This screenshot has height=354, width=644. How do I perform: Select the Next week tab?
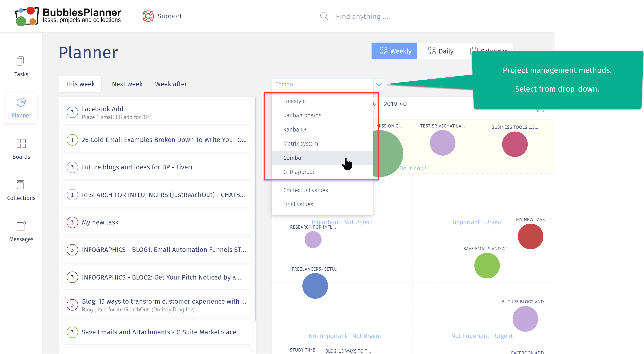tap(127, 84)
